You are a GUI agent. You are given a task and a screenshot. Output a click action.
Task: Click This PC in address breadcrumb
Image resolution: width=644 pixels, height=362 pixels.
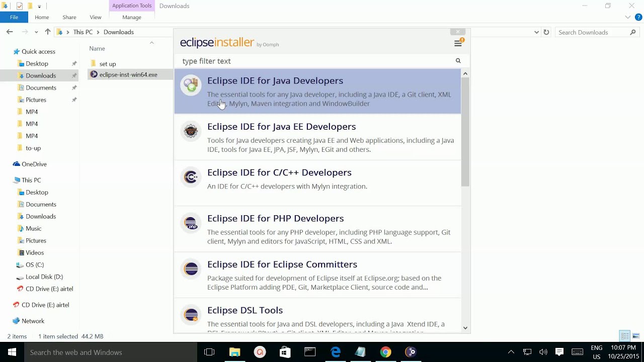[83, 32]
